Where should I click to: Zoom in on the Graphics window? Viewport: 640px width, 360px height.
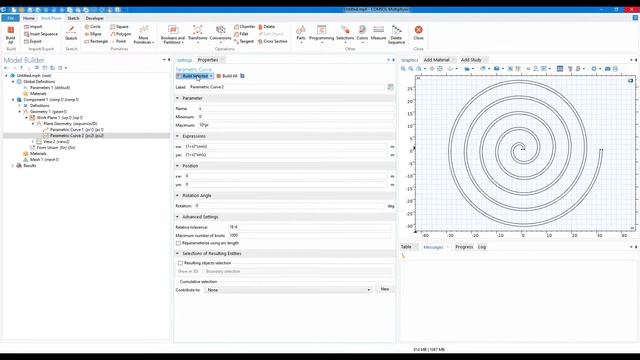coord(403,69)
